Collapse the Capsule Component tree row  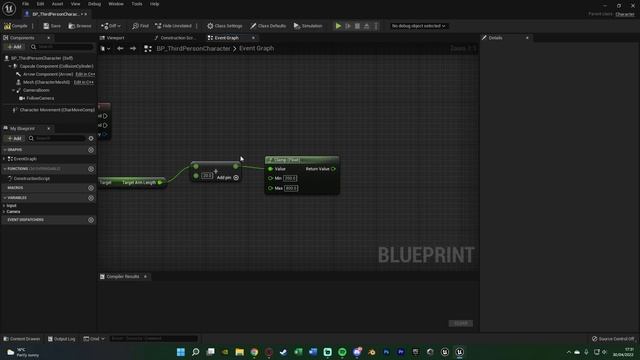click(x=10, y=66)
